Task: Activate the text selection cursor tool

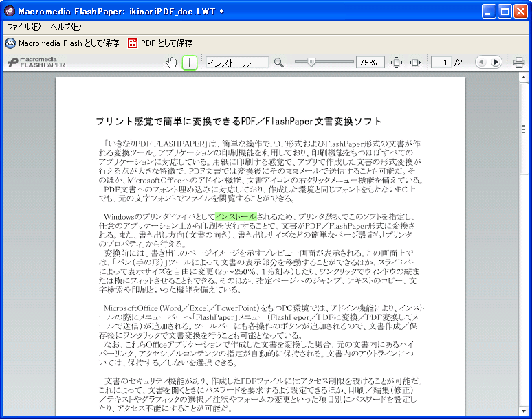Action: click(190, 63)
